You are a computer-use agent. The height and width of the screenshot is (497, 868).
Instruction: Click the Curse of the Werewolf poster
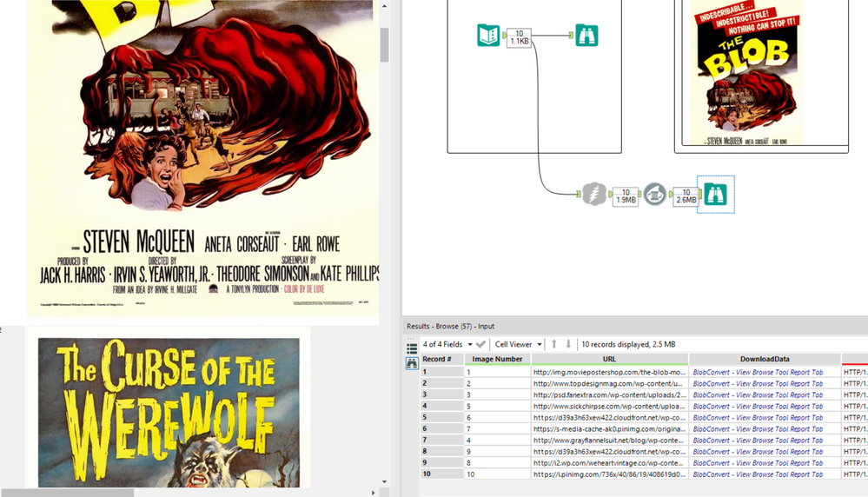pyautogui.click(x=169, y=413)
